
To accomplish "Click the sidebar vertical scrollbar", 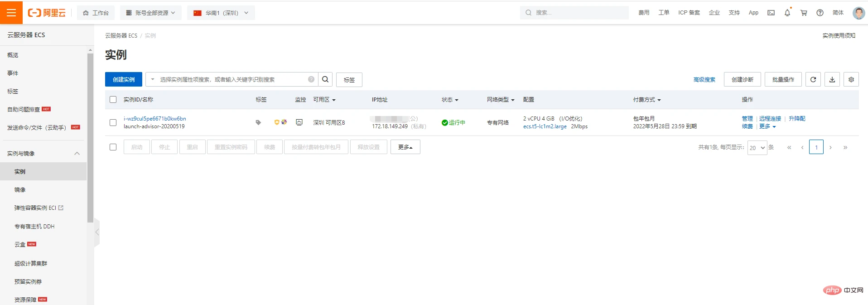I will [90, 138].
